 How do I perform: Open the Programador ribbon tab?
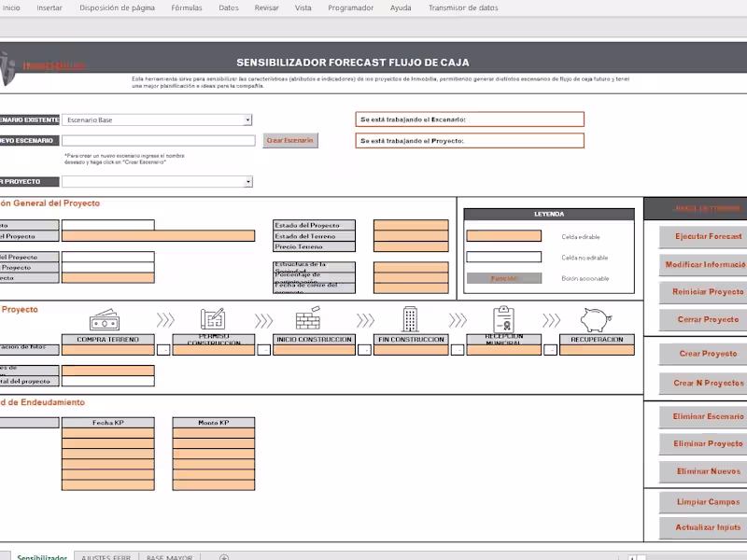tap(351, 7)
